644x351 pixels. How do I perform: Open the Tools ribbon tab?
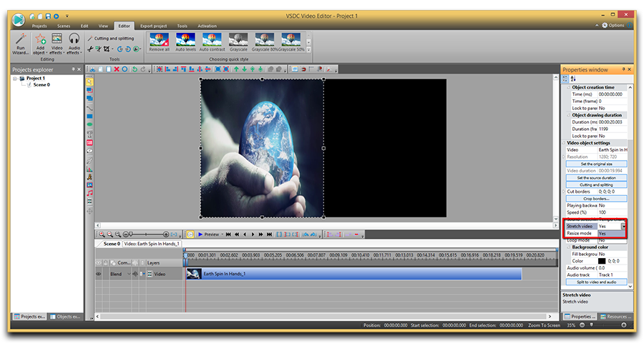[x=182, y=26]
